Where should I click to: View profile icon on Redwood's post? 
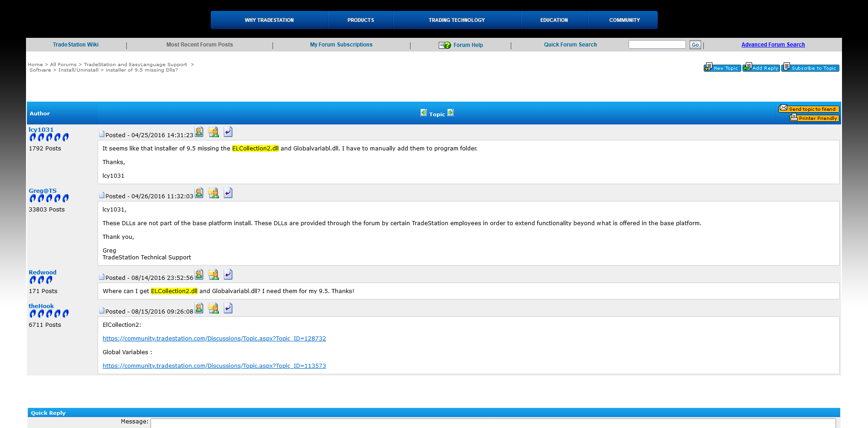coord(199,274)
